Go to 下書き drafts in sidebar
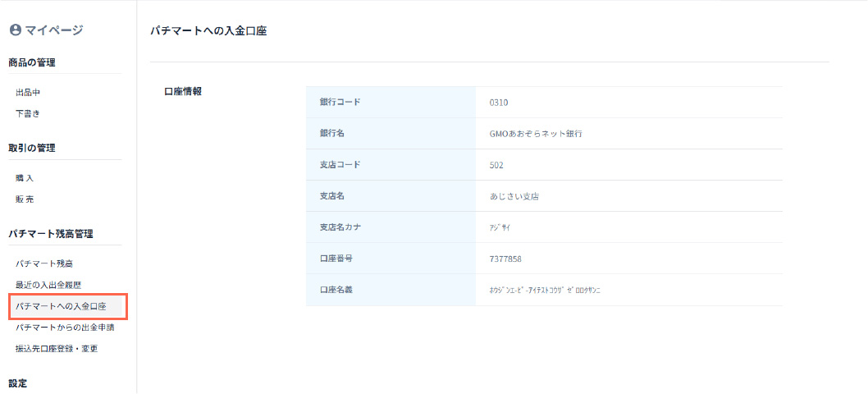The image size is (868, 394). tap(28, 113)
